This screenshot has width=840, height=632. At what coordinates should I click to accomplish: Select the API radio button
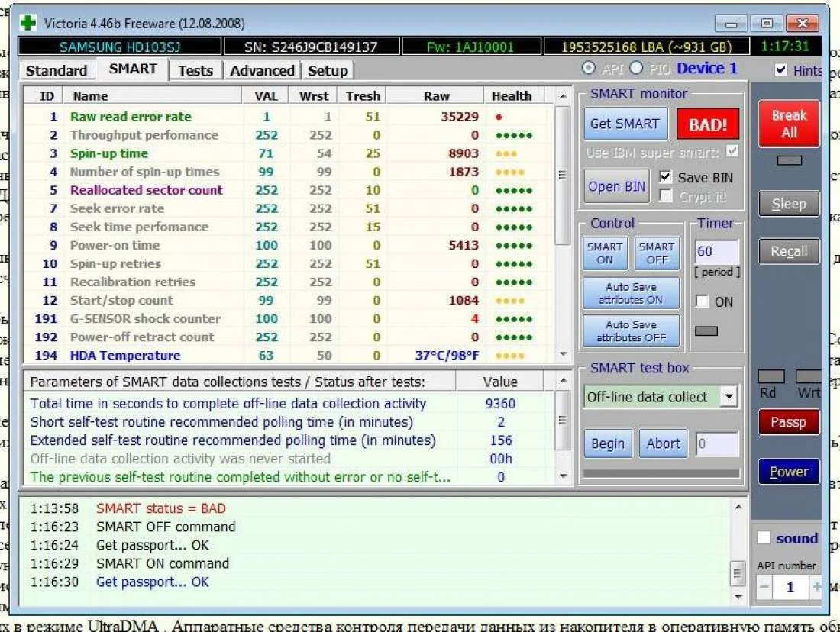coord(588,68)
